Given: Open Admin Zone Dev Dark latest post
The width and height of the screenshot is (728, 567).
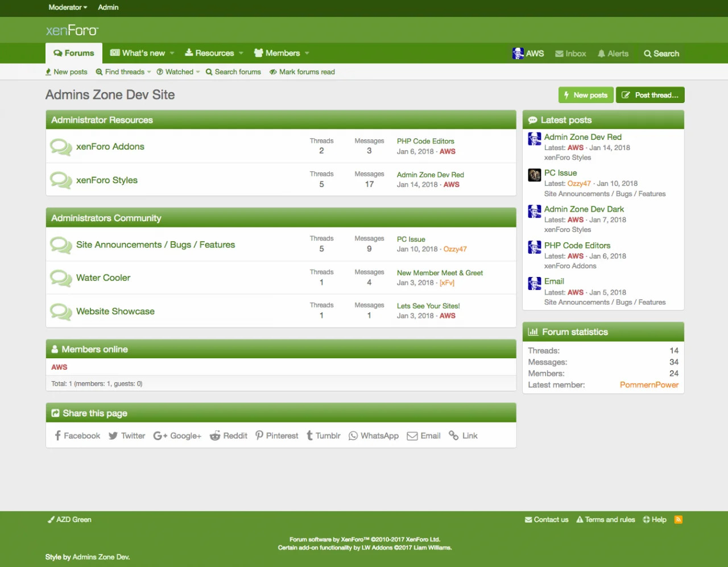Looking at the screenshot, I should tap(584, 209).
